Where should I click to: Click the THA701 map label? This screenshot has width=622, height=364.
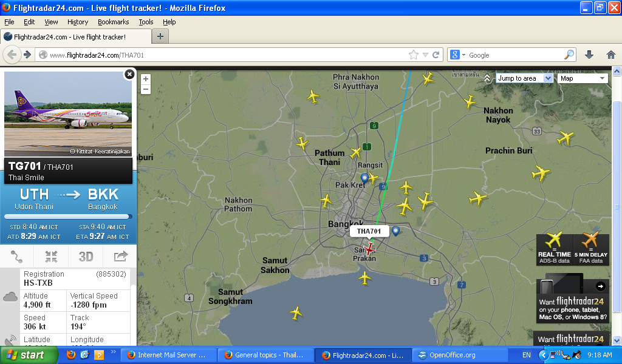point(369,231)
